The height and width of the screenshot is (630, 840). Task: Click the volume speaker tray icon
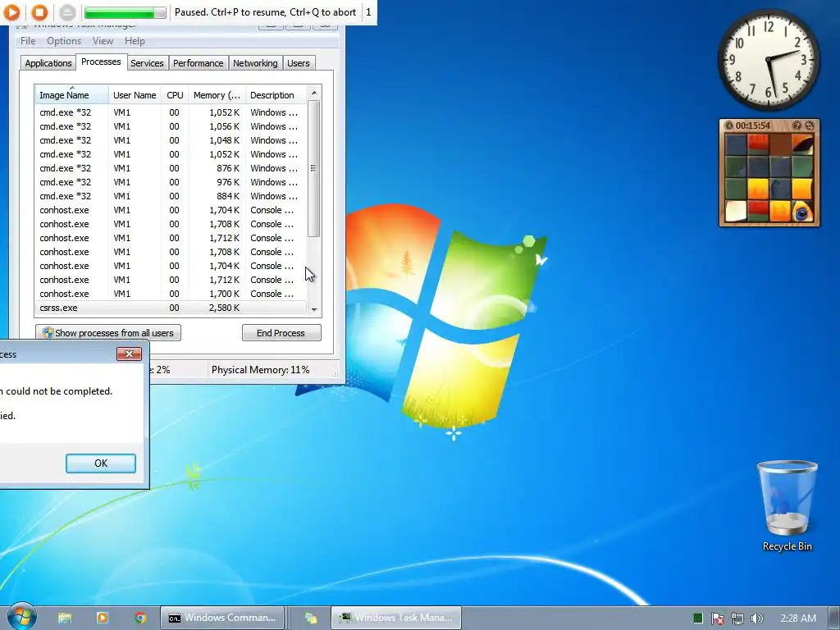pyautogui.click(x=756, y=619)
